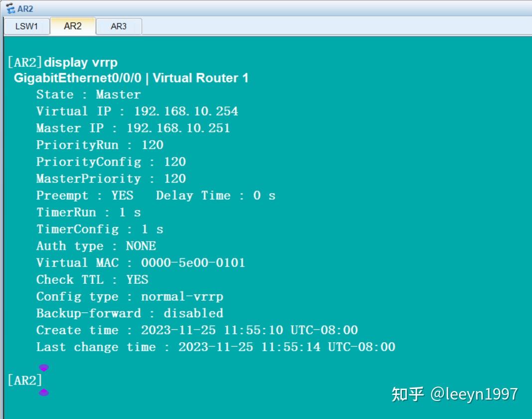
Task: Click the 'Config type : normal-vrrp' line
Action: pyautogui.click(x=130, y=297)
